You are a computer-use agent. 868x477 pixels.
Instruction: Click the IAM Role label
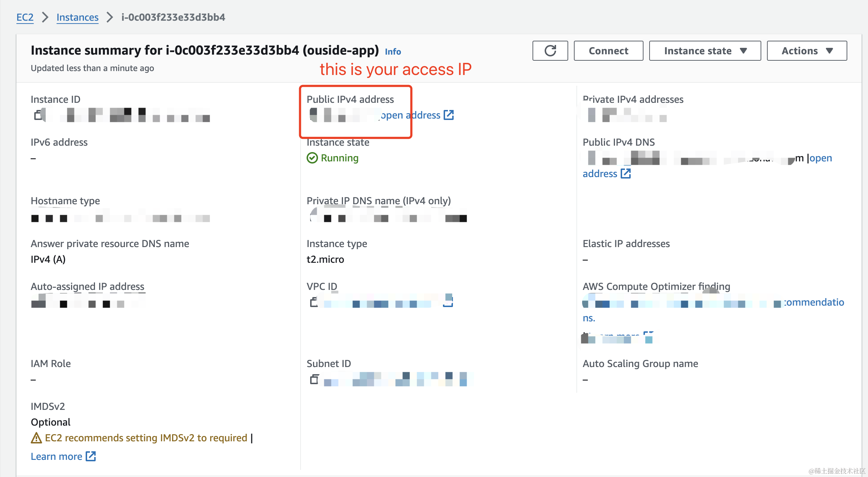51,363
